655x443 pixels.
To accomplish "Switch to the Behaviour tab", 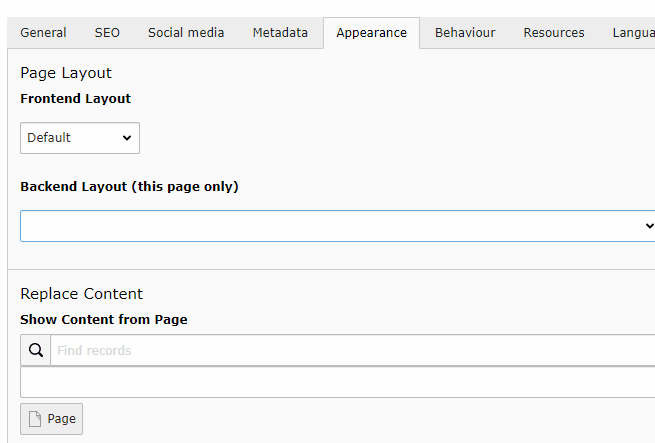I will 465,33.
